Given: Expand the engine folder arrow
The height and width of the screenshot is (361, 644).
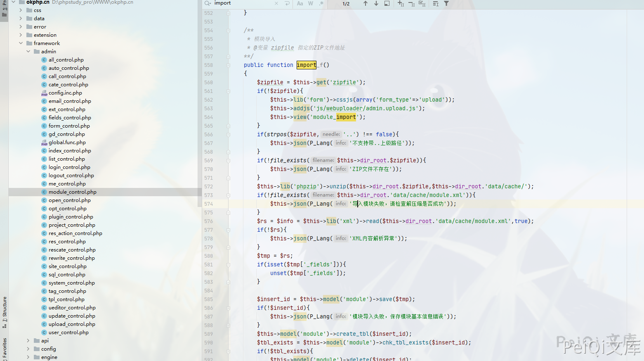Looking at the screenshot, I should coord(28,357).
